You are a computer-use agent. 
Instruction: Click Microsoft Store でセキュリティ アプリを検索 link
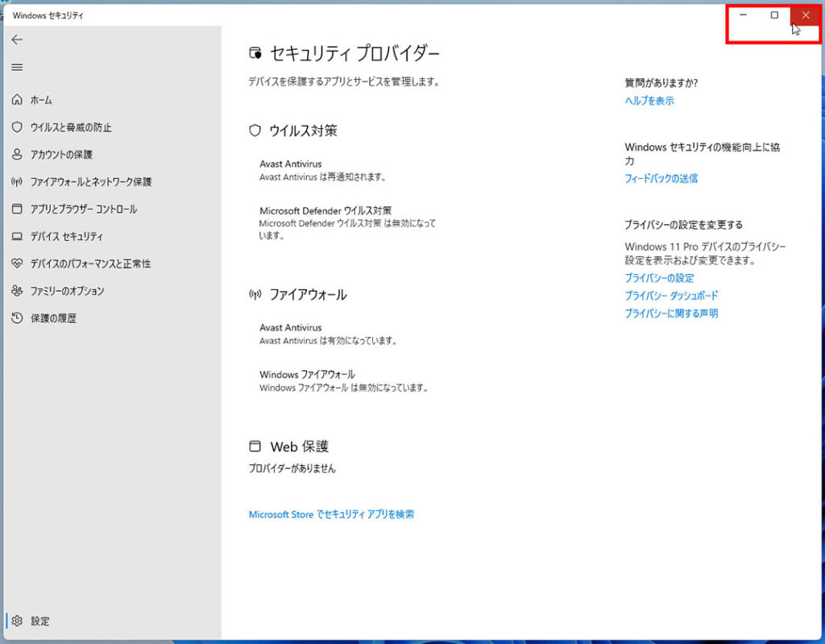pyautogui.click(x=331, y=514)
